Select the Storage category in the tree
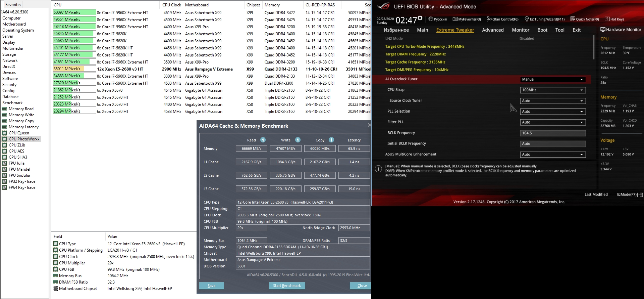 9,54
